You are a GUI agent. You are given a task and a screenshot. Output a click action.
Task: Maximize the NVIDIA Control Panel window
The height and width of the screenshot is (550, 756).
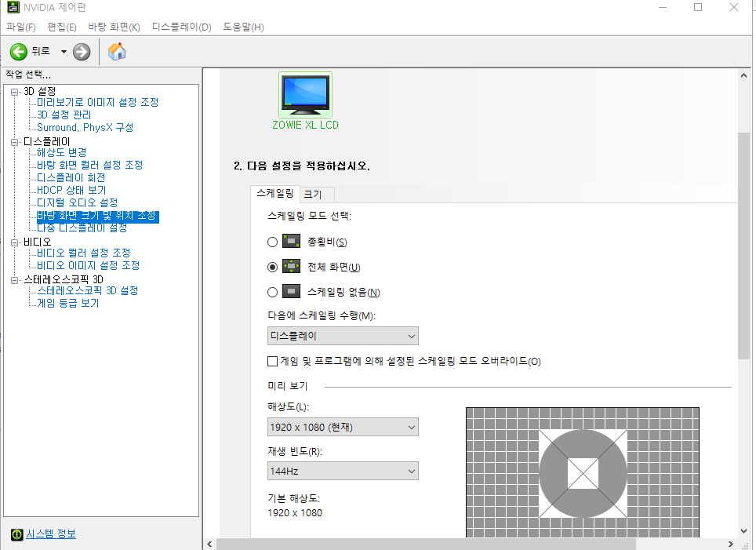(698, 7)
